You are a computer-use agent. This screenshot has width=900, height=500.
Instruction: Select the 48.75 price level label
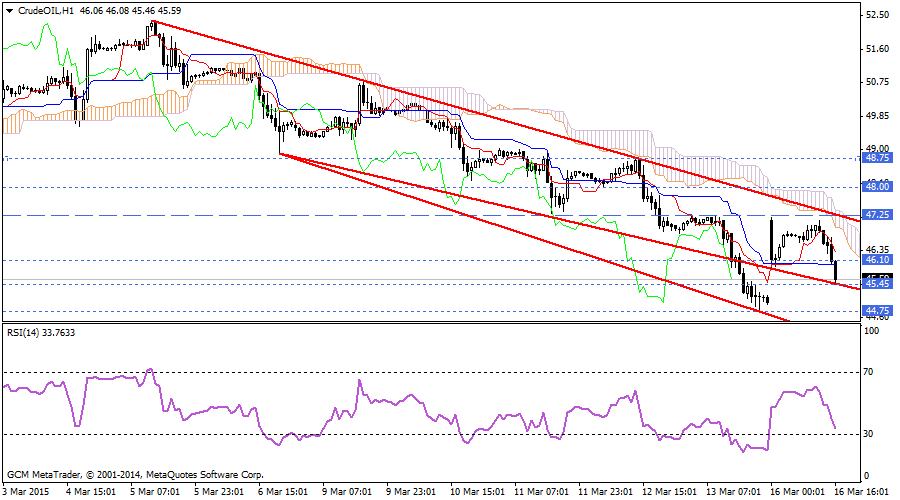click(x=877, y=158)
